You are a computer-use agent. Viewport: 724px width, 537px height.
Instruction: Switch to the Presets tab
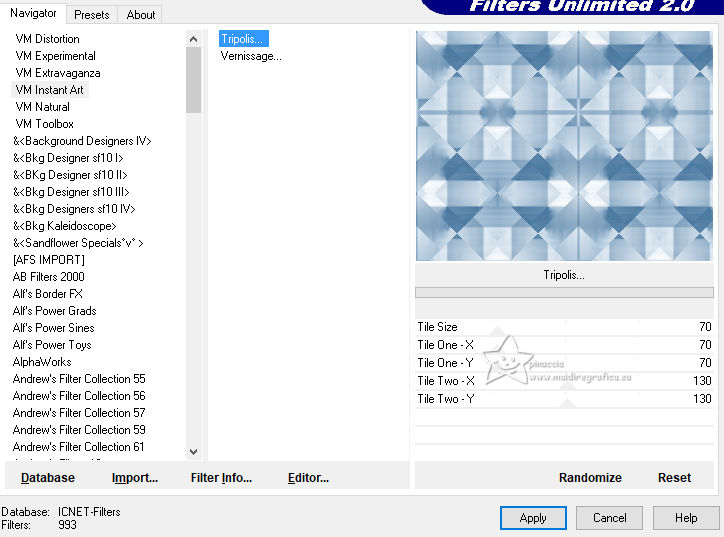[91, 15]
